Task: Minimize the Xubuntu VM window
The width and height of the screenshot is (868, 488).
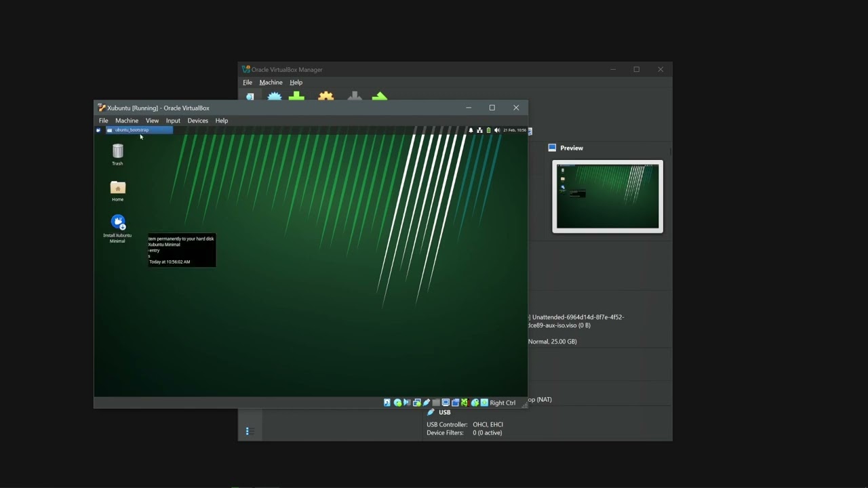Action: click(x=469, y=108)
